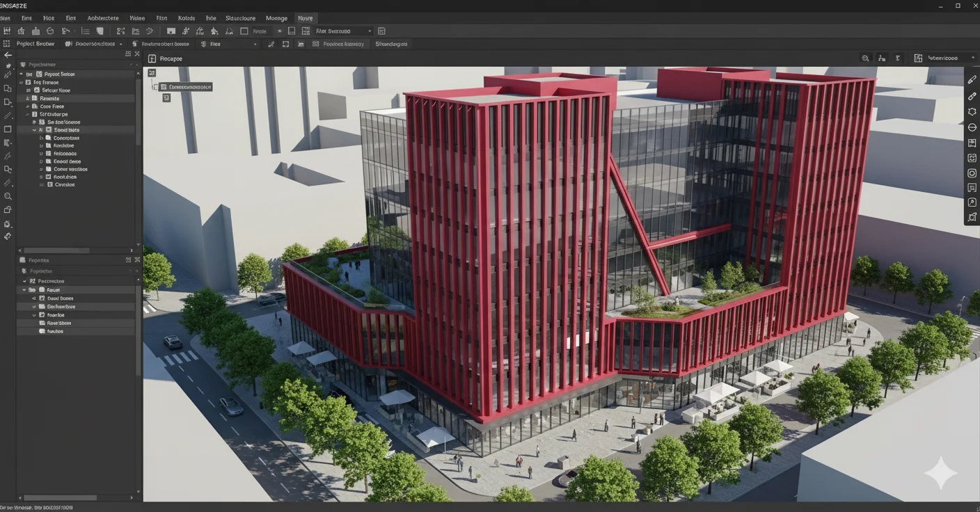The image size is (980, 512).
Task: Toggle the icon box beside the Conoerotors item
Action: tap(49, 138)
